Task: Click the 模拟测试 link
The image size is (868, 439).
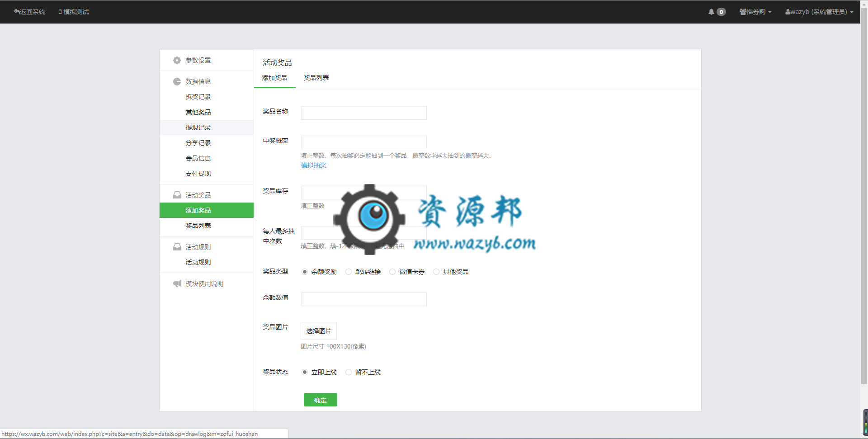Action: (74, 12)
